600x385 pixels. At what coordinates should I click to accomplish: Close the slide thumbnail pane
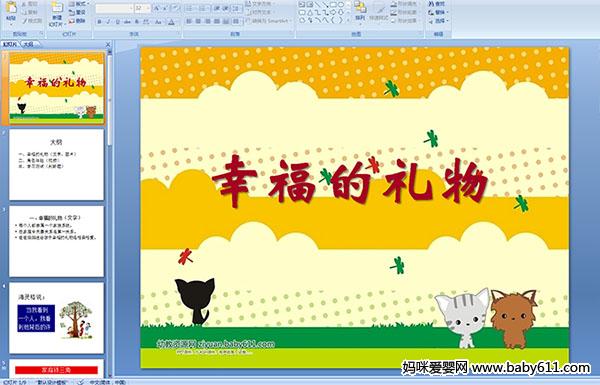click(108, 44)
